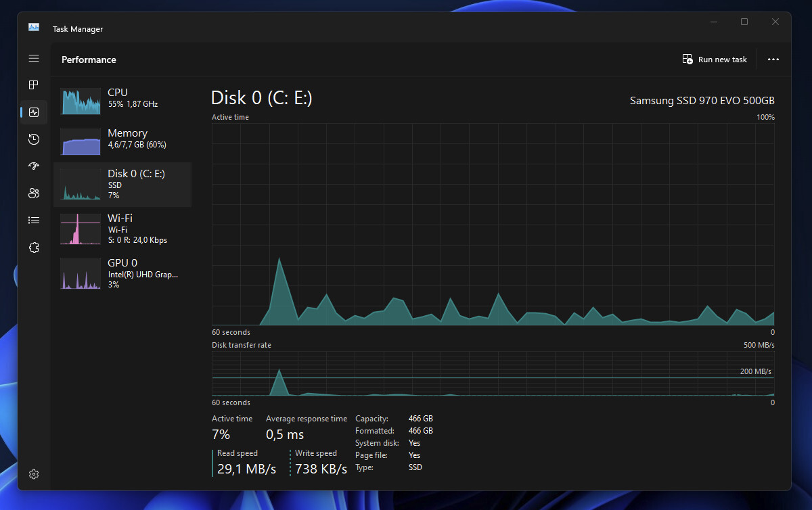Open the three-dots more options menu

(773, 60)
